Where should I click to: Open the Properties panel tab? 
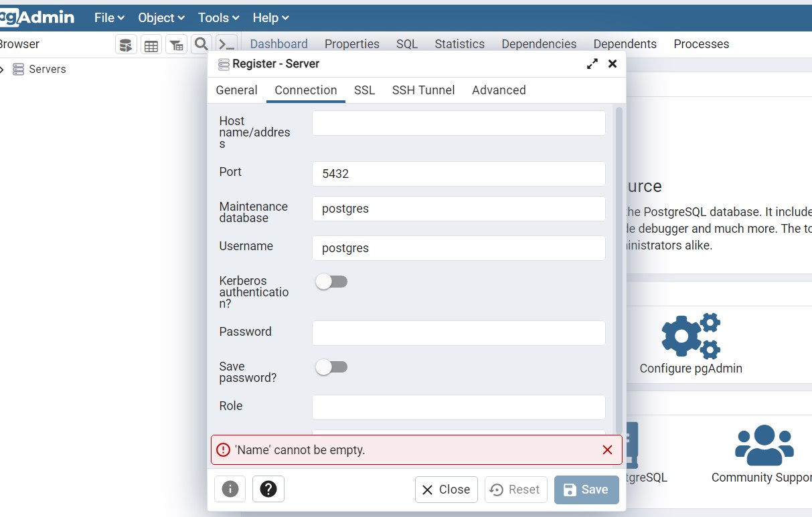point(352,44)
